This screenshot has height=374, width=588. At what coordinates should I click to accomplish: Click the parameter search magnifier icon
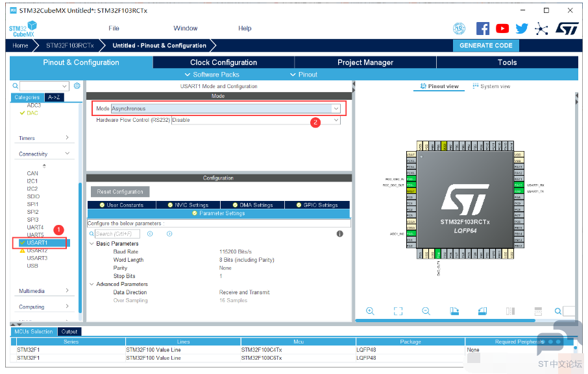[x=92, y=234]
